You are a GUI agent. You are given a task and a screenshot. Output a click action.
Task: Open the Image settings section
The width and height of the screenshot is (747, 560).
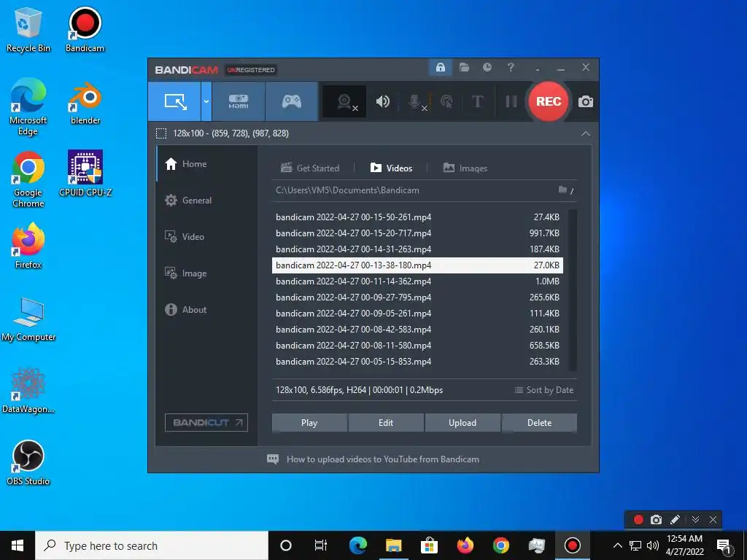tap(206, 273)
